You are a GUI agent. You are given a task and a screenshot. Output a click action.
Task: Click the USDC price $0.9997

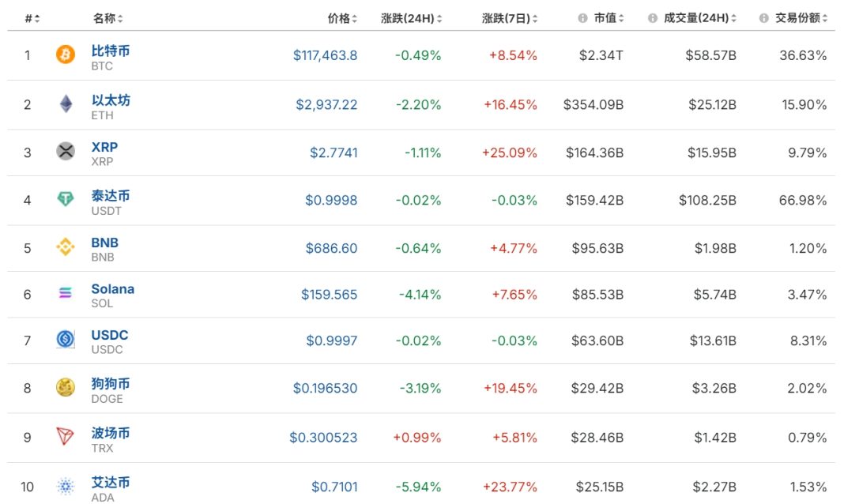[x=332, y=340]
